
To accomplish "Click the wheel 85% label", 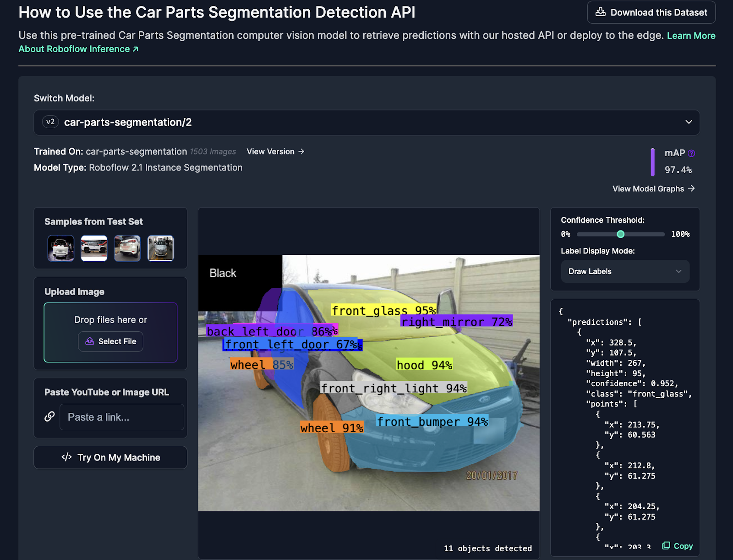I will tap(262, 365).
